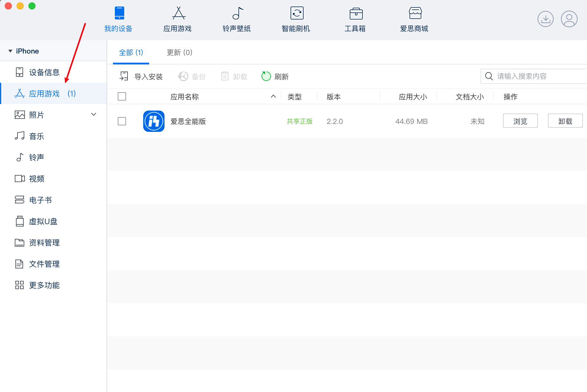
Task: Sort by the 版本 column header
Action: (x=334, y=97)
